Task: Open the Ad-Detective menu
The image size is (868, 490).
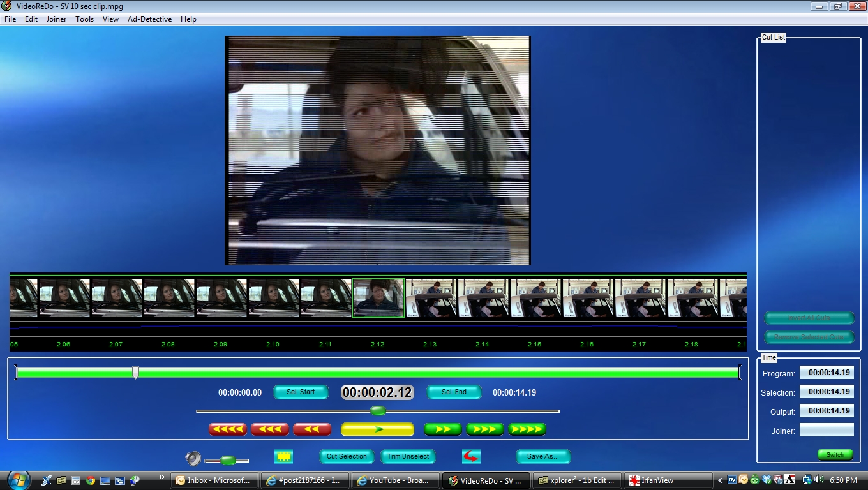Action: point(150,19)
